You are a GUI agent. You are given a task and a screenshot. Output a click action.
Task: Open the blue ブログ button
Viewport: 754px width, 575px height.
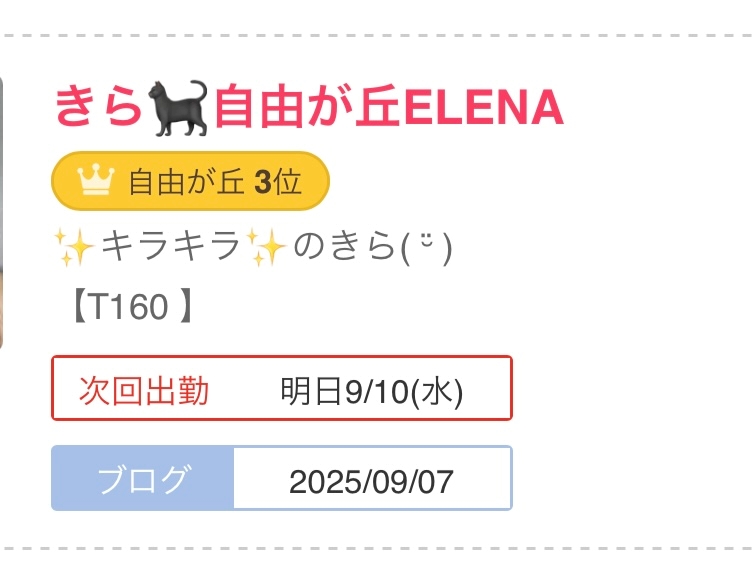(143, 479)
